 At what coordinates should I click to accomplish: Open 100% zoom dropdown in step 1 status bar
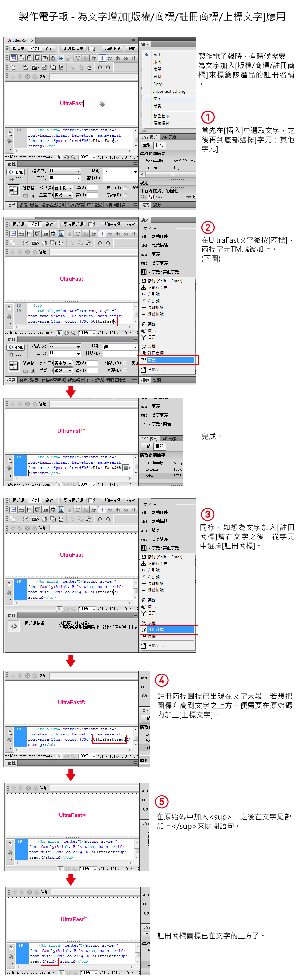coord(87,157)
